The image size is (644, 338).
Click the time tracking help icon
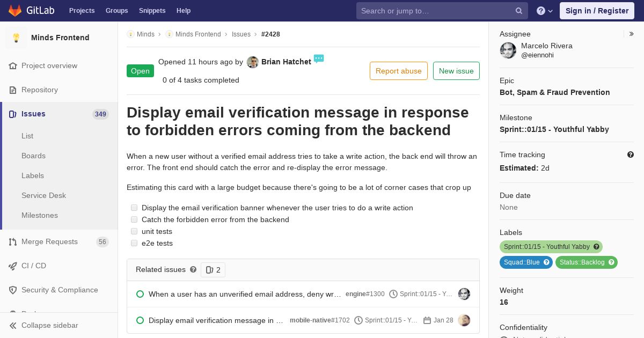(x=631, y=155)
